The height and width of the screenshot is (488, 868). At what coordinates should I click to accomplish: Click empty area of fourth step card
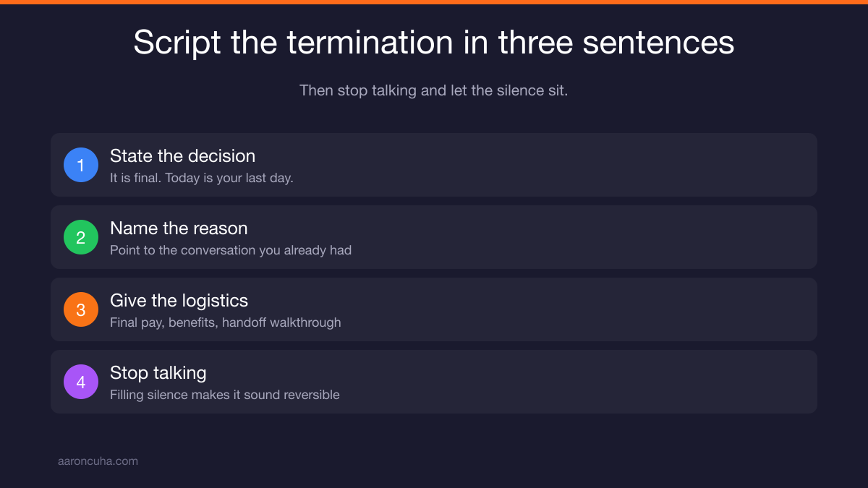[579, 382]
